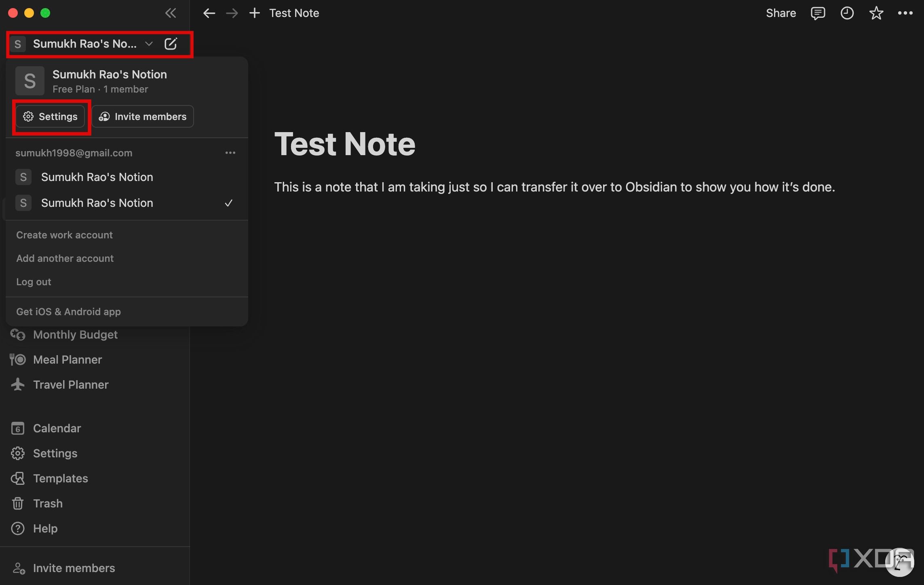Click Add another account option
The height and width of the screenshot is (585, 924).
click(x=65, y=258)
